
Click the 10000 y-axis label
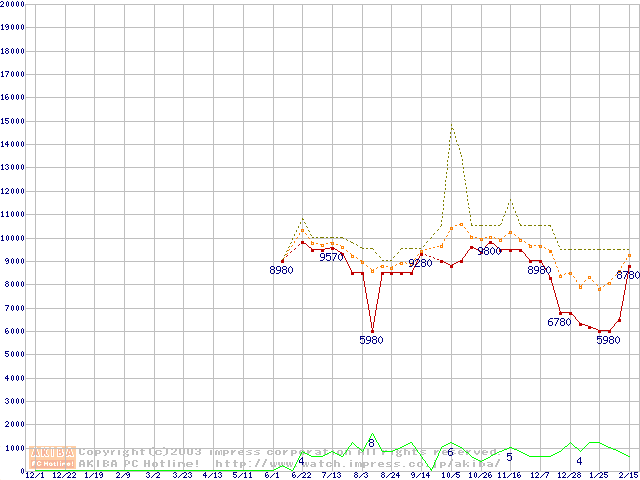[13, 239]
